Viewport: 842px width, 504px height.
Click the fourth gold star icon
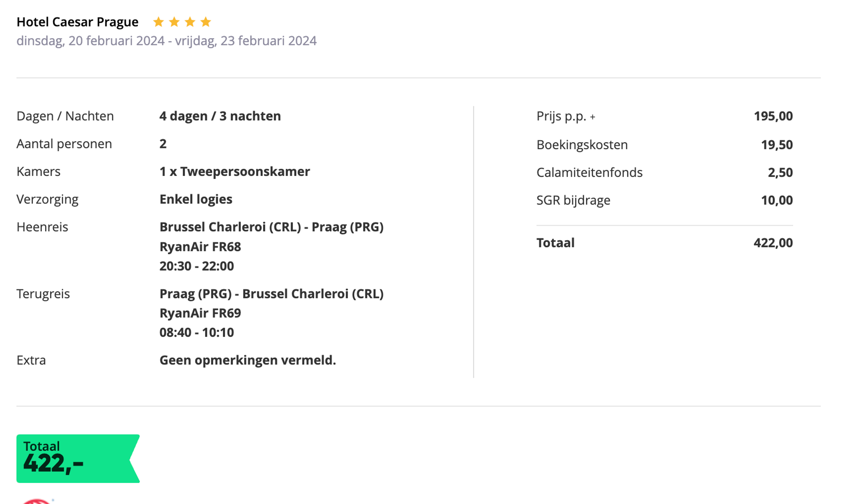pos(206,22)
